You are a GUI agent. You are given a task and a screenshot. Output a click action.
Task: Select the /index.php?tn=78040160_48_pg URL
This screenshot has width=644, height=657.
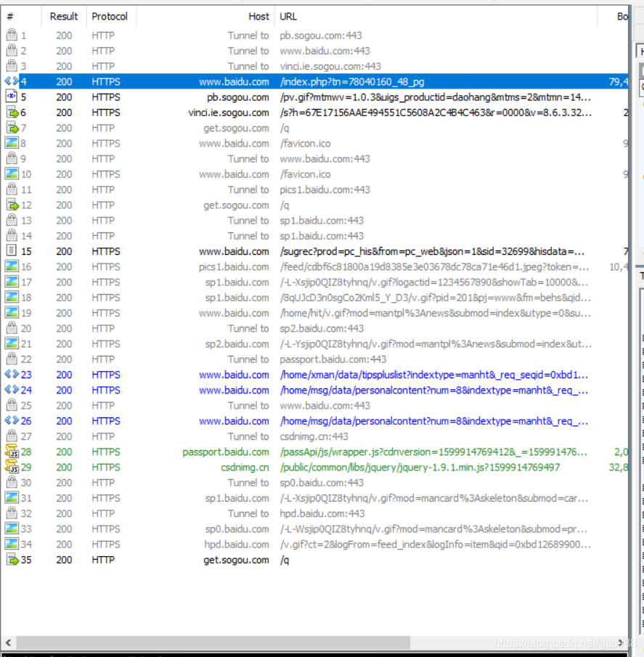352,82
